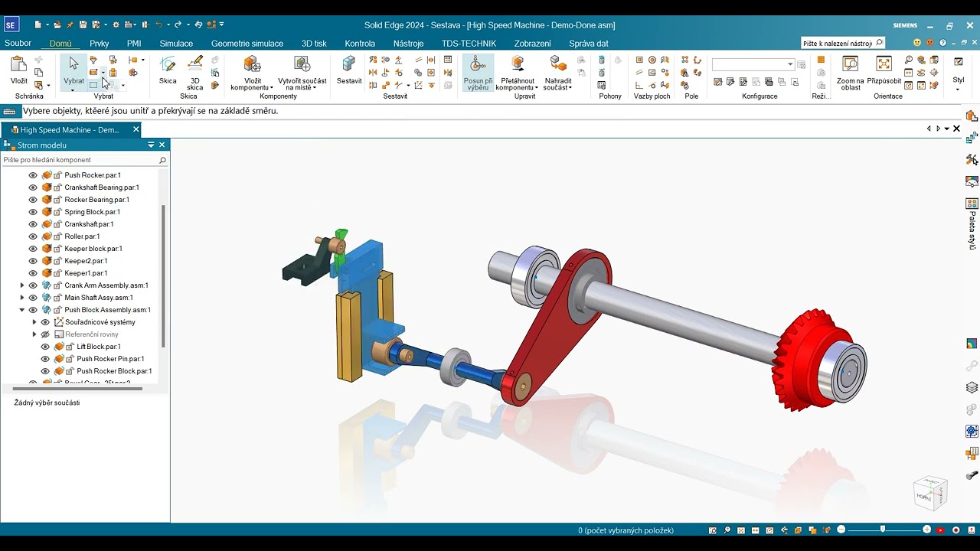
Task: Open the Strom modelu panel options arrow
Action: point(151,145)
